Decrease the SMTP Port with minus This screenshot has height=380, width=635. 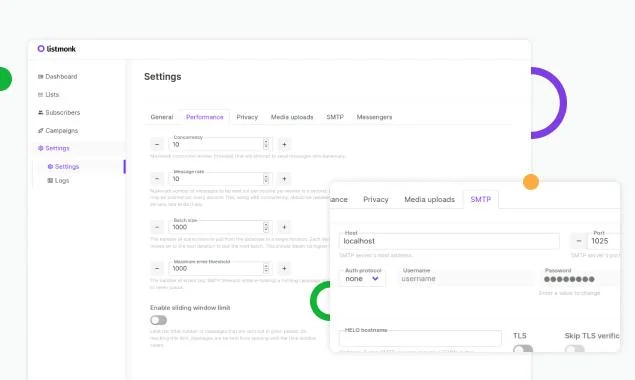579,241
